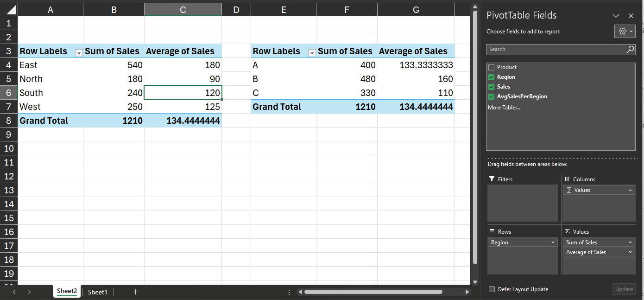The width and height of the screenshot is (644, 300).
Task: Switch to the Sheet1 tab
Action: 97,292
